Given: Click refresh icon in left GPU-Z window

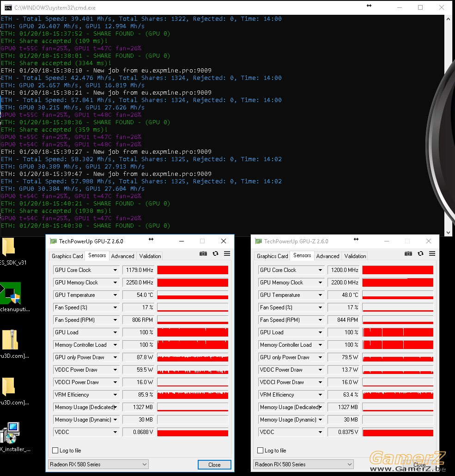Looking at the screenshot, I should pyautogui.click(x=215, y=253).
